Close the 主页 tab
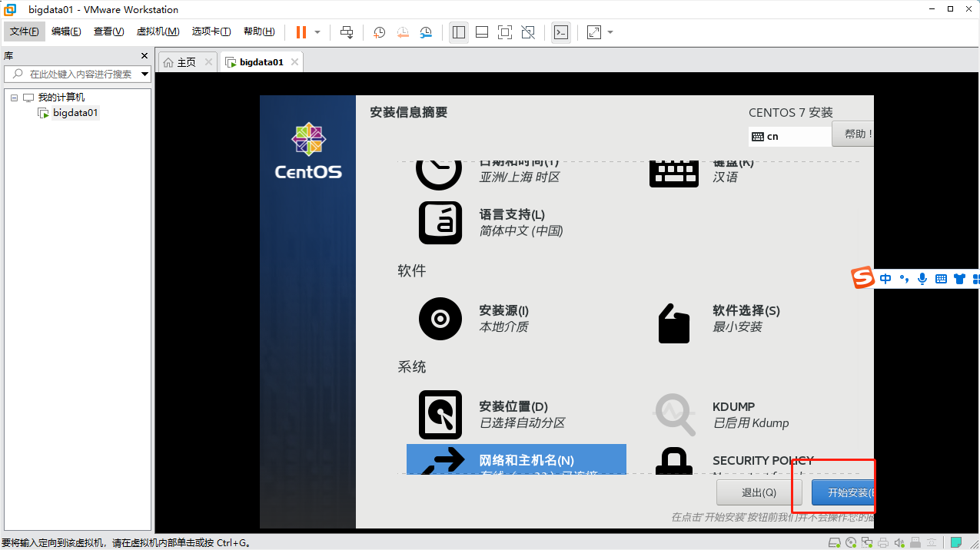Screen dimensions: 980x550 click(x=208, y=62)
